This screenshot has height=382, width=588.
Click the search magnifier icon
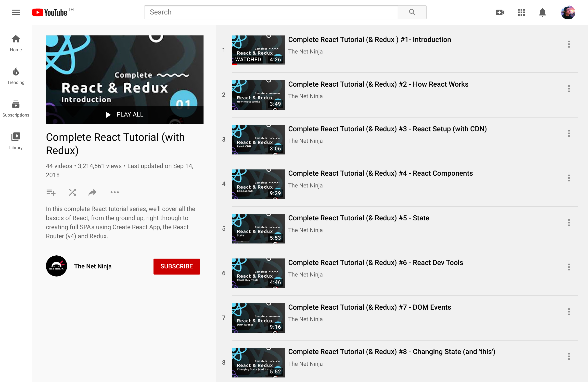(412, 12)
